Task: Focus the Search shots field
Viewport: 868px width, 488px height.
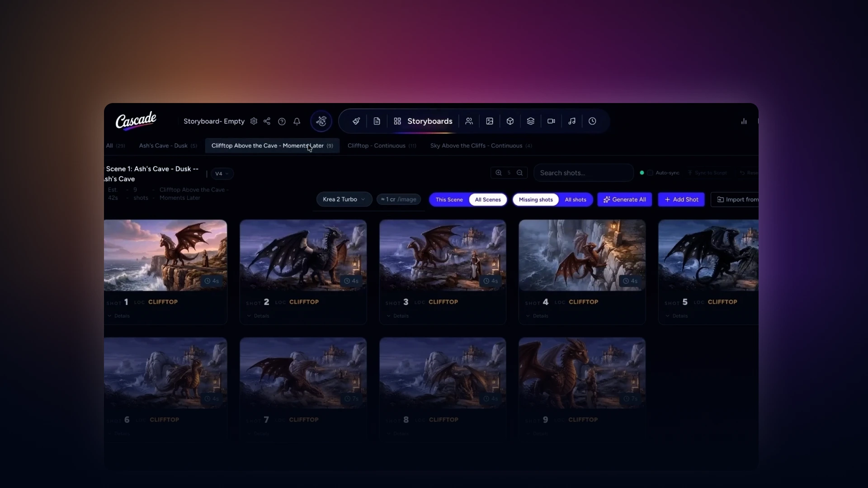Action: (x=583, y=173)
